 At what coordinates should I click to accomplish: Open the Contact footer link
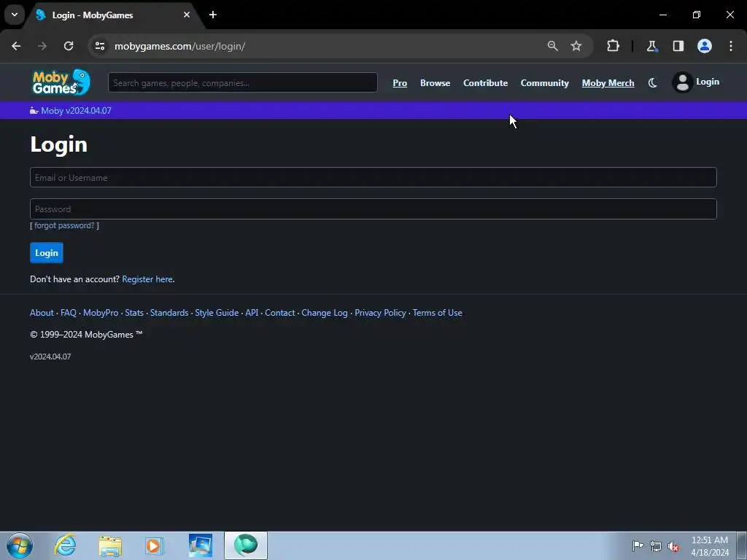point(279,312)
